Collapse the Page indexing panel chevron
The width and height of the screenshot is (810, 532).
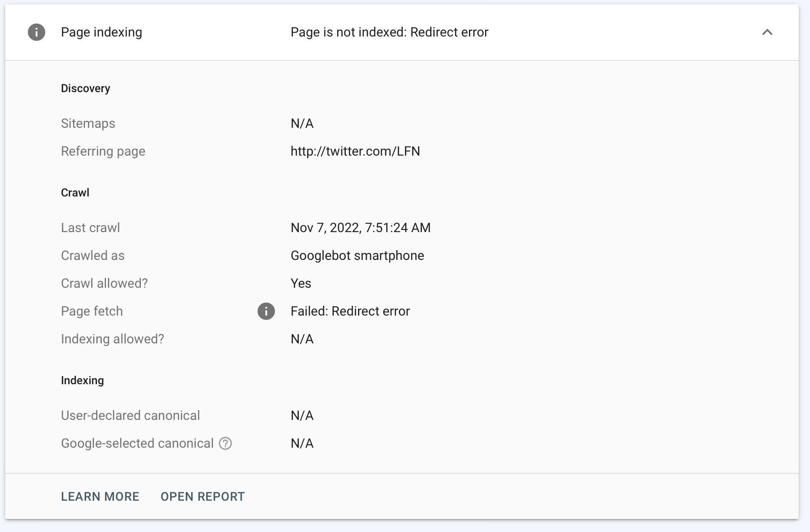(x=767, y=32)
